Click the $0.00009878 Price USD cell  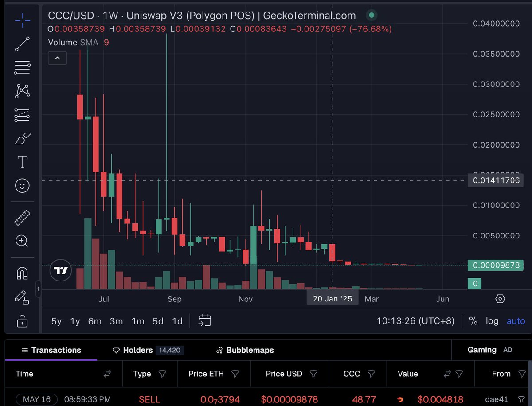coord(289,399)
